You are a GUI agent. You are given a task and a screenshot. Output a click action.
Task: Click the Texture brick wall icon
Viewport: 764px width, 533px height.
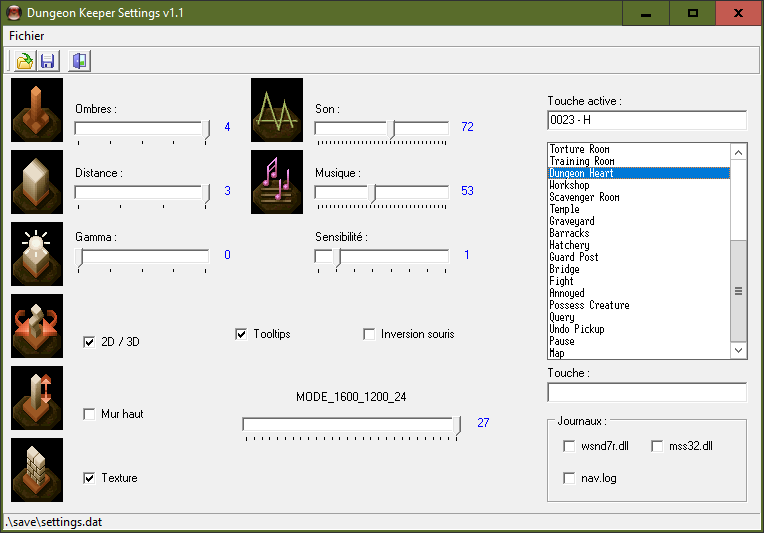point(37,470)
